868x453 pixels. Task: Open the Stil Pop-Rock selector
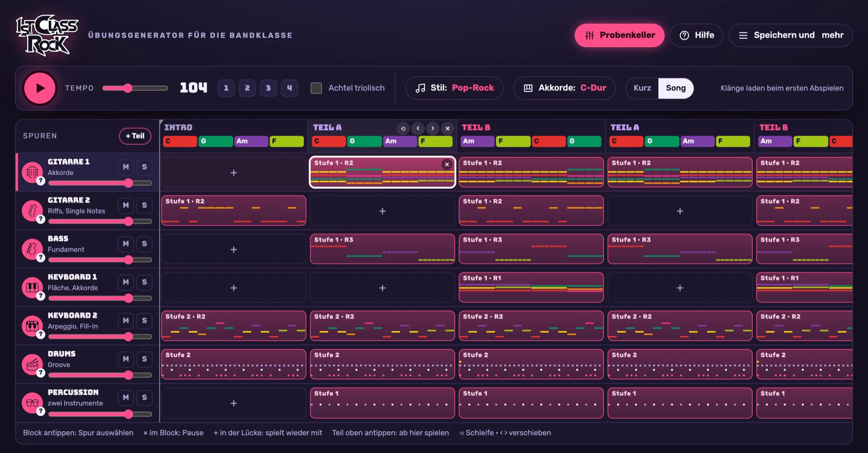pyautogui.click(x=454, y=88)
